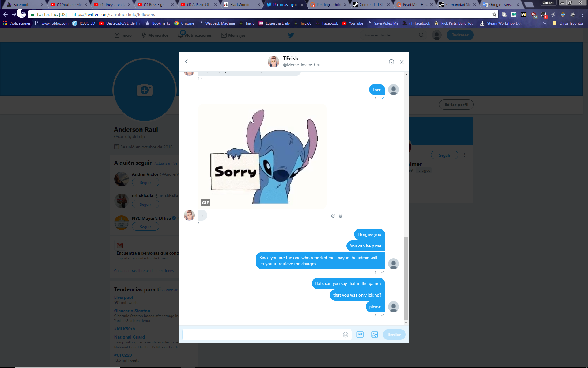Click Seguir on the follower card
588x368 pixels.
click(444, 155)
